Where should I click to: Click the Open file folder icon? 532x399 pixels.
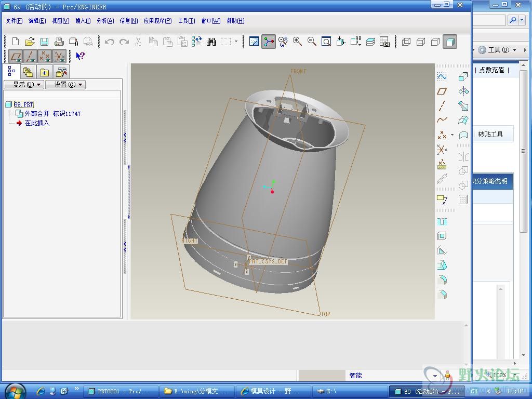coord(30,42)
